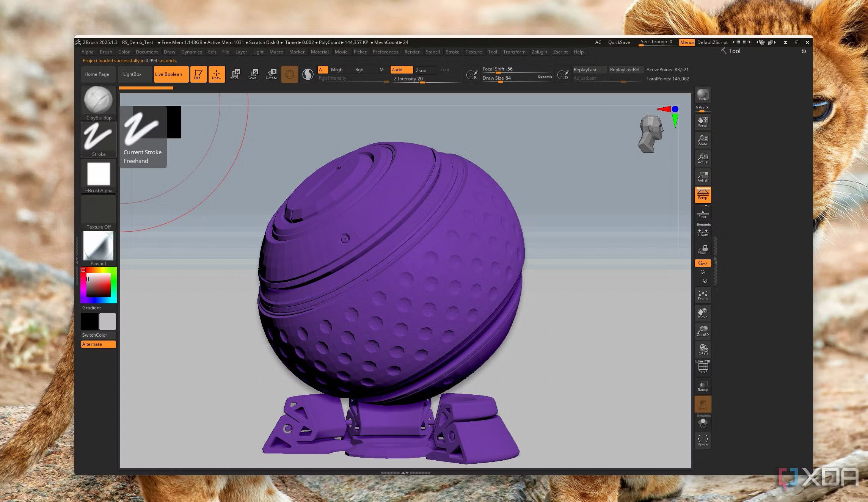Viewport: 868px width, 502px height.
Task: Open the Transform menu
Action: pos(514,52)
